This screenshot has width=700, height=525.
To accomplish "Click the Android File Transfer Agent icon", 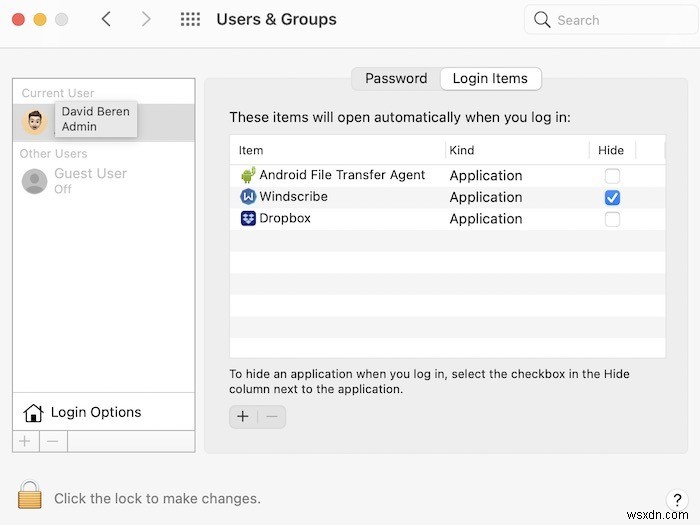I will pos(248,175).
